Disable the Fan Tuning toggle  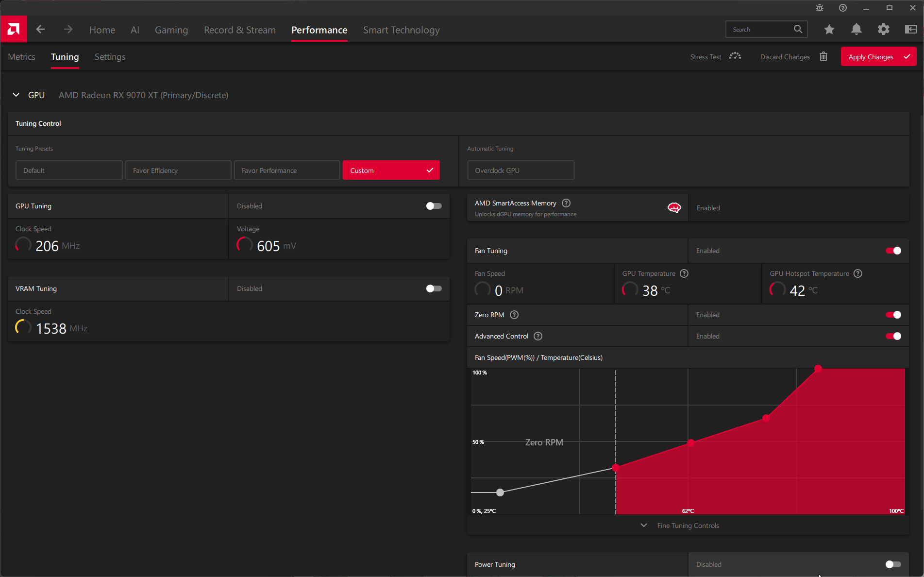[893, 251]
